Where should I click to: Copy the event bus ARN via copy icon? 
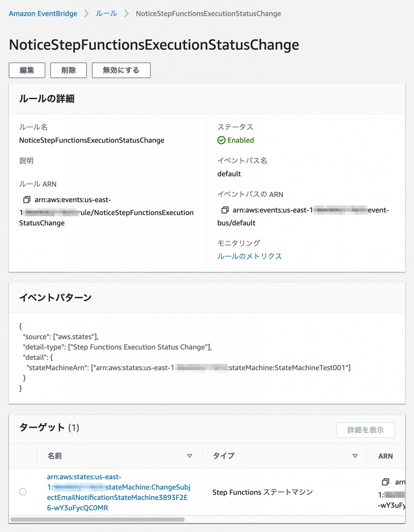tap(225, 210)
